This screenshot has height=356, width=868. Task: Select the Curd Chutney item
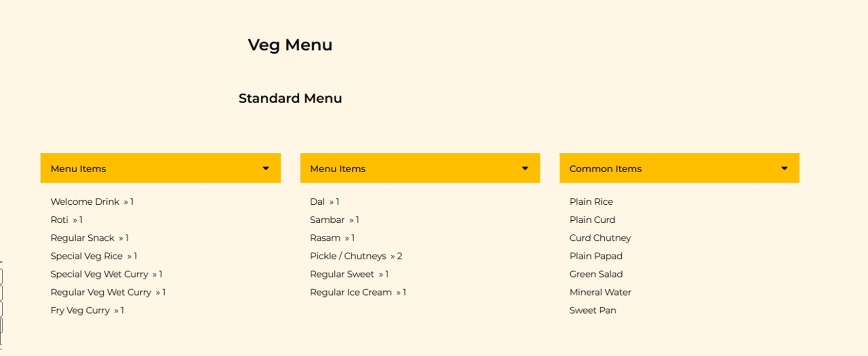[600, 238]
